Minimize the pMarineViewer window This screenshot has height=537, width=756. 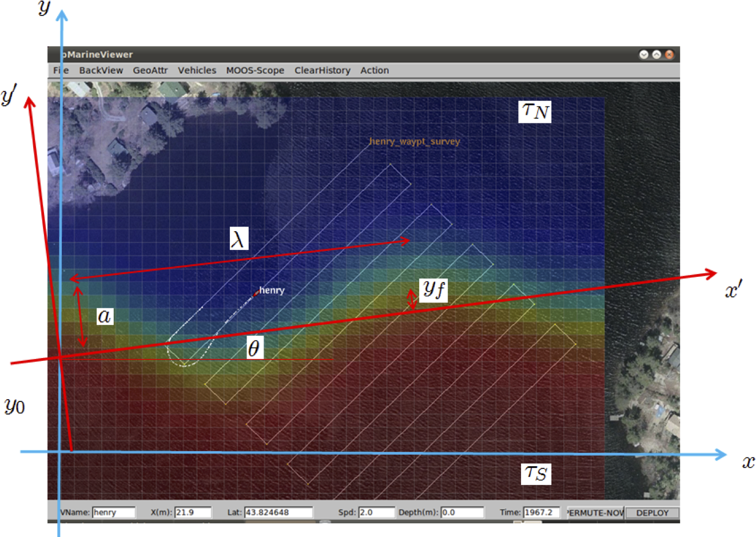coord(644,54)
